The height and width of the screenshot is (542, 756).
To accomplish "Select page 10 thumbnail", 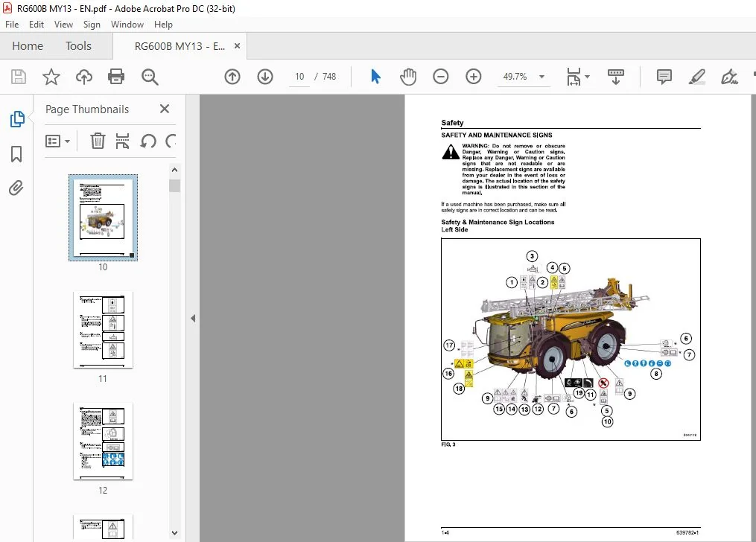I will coord(104,217).
